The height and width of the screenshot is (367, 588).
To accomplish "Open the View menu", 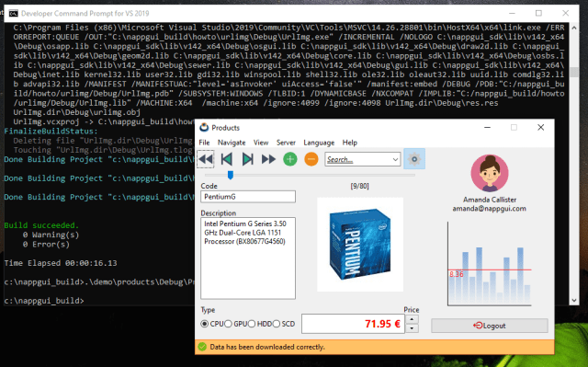I will [261, 143].
